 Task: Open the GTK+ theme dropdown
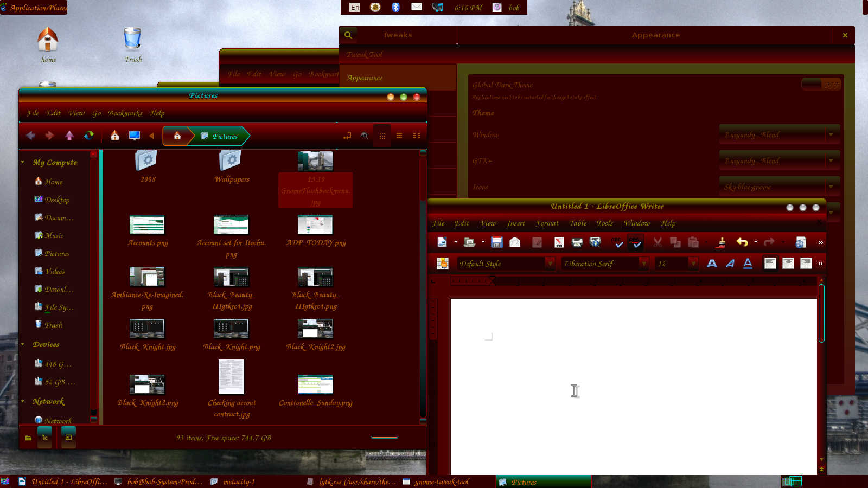coord(780,160)
